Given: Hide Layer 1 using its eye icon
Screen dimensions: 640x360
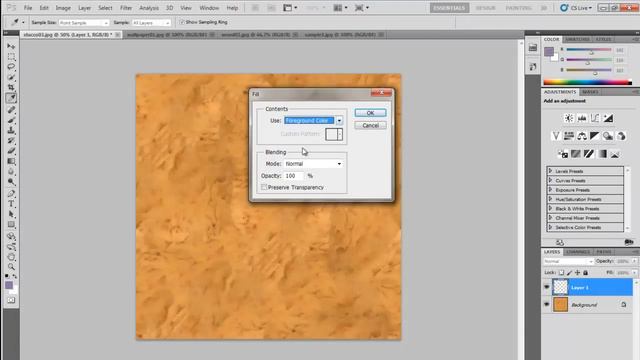Looking at the screenshot, I should click(547, 287).
